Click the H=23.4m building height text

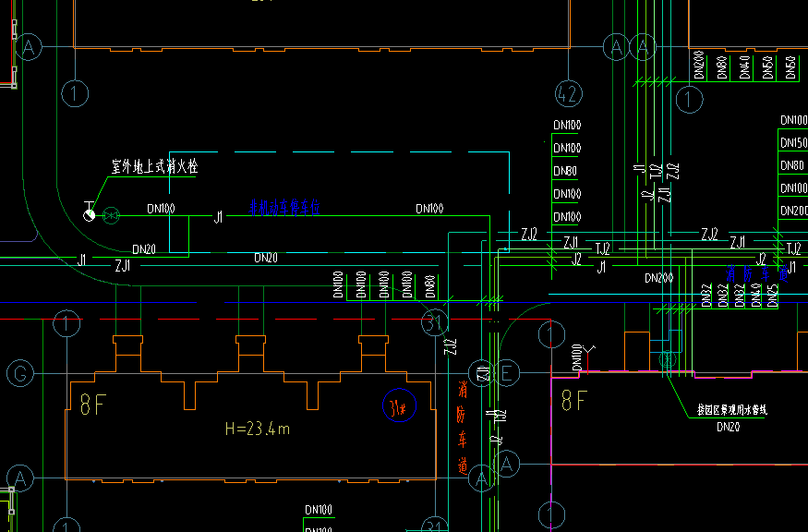pos(258,429)
